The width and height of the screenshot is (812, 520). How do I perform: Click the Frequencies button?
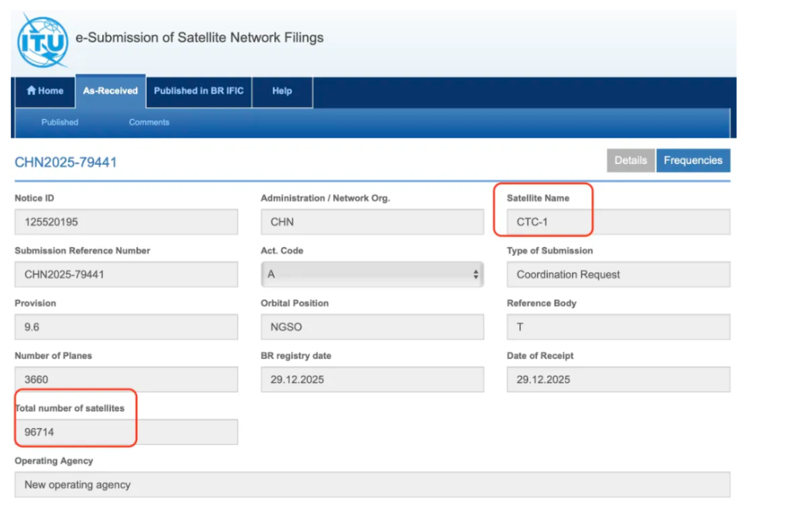click(x=692, y=160)
